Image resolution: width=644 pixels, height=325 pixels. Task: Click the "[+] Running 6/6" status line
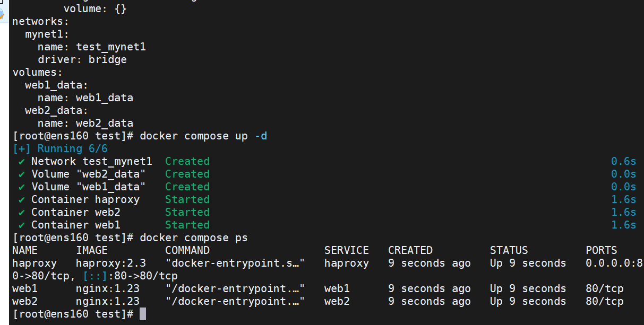pos(60,148)
